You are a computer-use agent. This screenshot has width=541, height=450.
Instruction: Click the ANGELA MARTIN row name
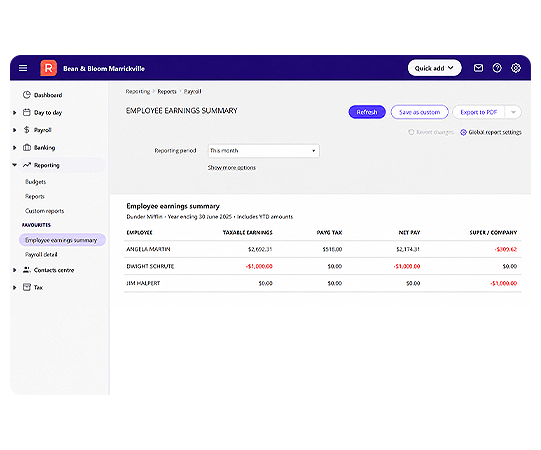(148, 249)
